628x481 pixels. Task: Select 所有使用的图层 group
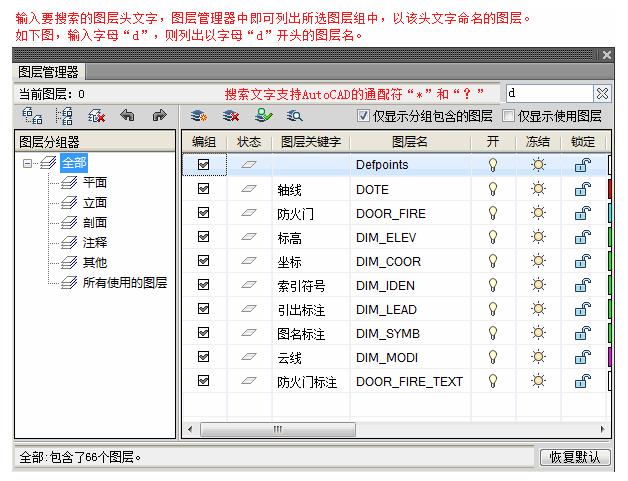(x=125, y=283)
